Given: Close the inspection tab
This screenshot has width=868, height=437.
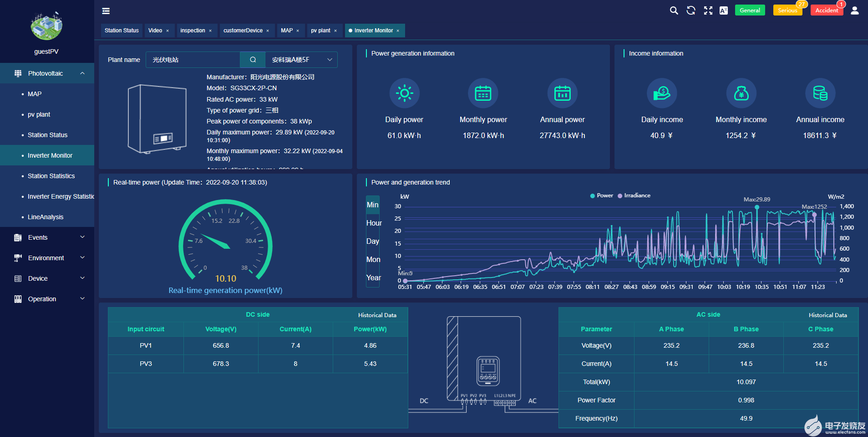Looking at the screenshot, I should pos(210,31).
